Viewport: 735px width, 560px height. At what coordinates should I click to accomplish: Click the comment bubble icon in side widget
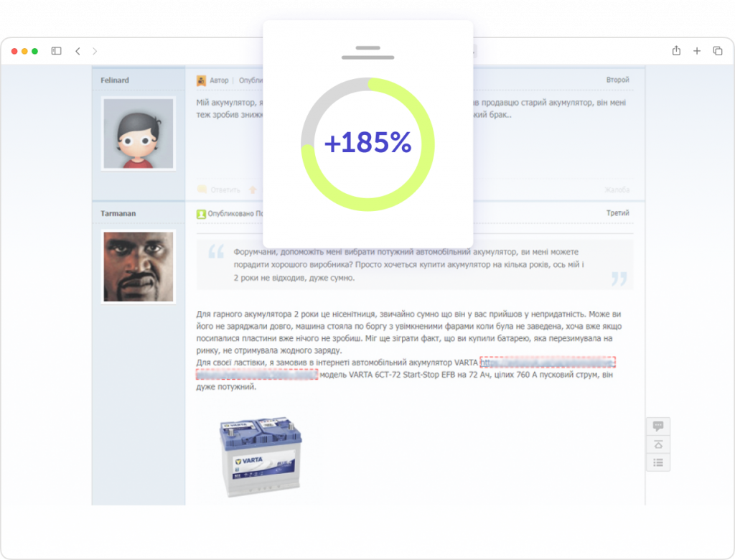(657, 426)
